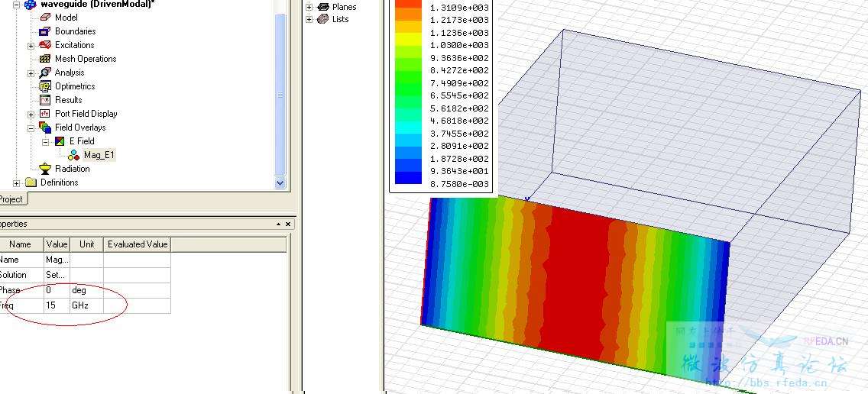This screenshot has width=868, height=394.
Task: Click legend value '7.4909e+002'
Action: pyautogui.click(x=459, y=83)
